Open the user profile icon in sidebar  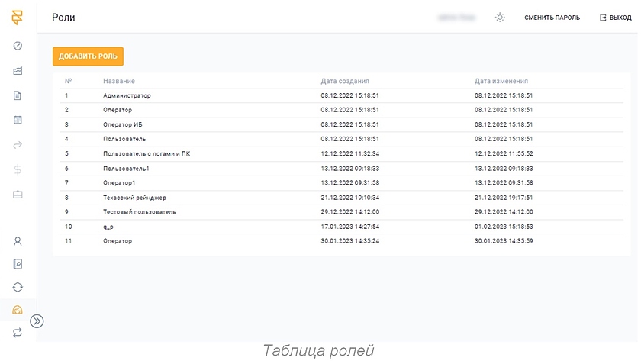[x=18, y=241]
